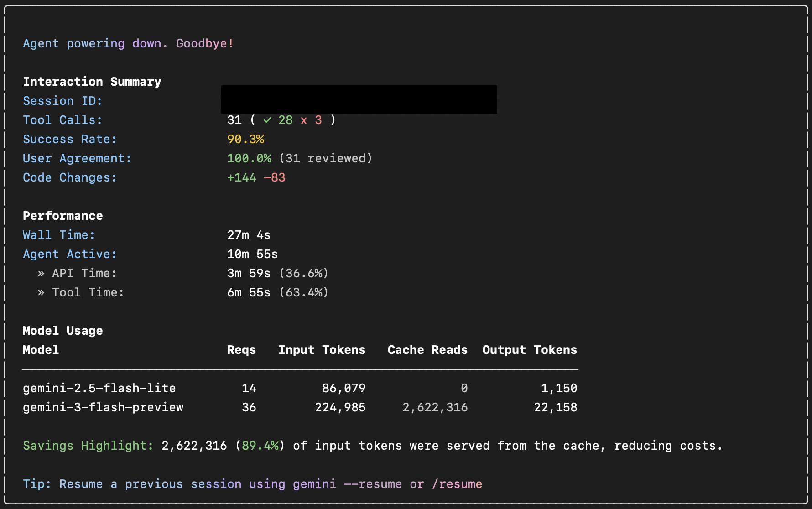
Task: Click the /resume command in the tip
Action: [457, 484]
